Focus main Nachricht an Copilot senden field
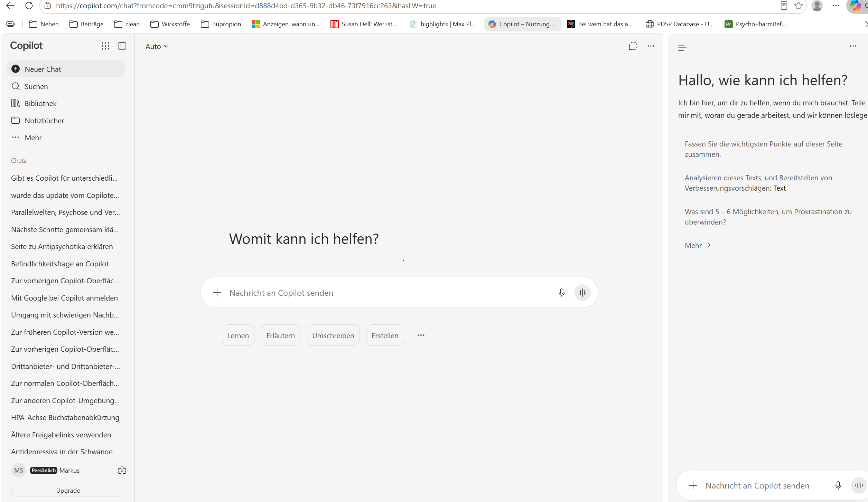 (x=391, y=293)
